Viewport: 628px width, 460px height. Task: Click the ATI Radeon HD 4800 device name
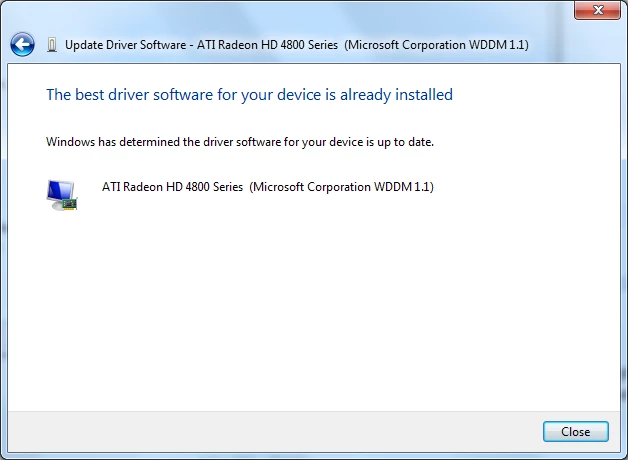[268, 187]
